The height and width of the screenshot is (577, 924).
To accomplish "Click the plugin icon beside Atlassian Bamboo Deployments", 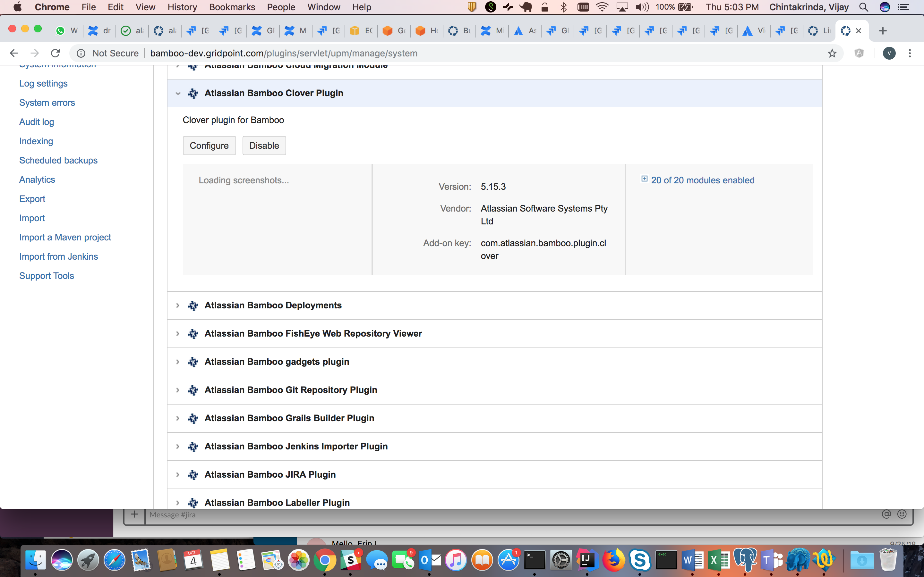I will (193, 305).
